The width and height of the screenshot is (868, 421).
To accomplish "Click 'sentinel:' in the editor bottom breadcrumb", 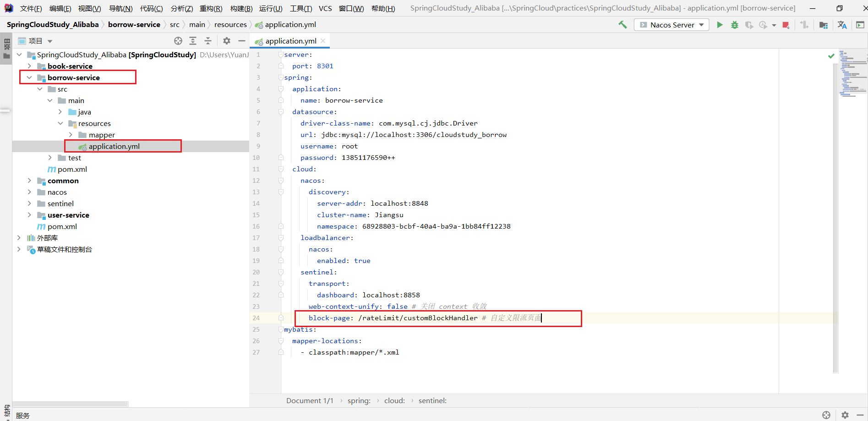I will pos(432,400).
